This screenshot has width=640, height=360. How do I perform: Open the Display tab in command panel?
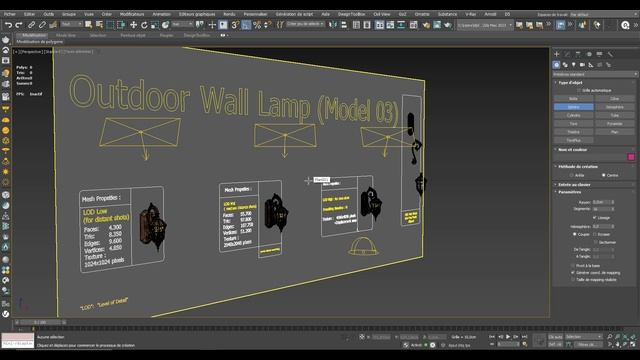click(x=599, y=54)
